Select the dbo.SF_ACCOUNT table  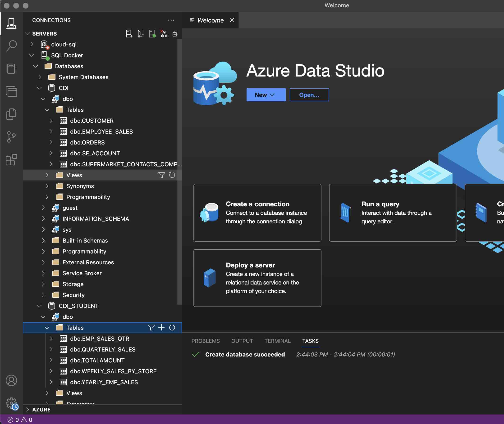pyautogui.click(x=95, y=153)
